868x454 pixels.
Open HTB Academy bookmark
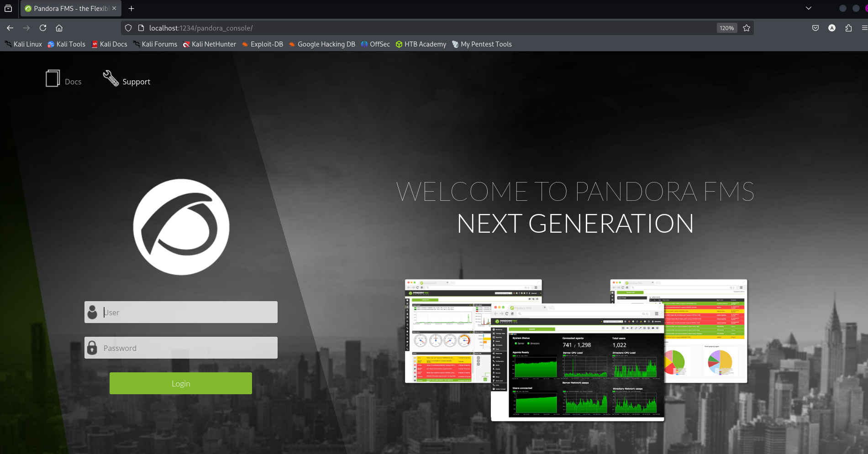(421, 44)
